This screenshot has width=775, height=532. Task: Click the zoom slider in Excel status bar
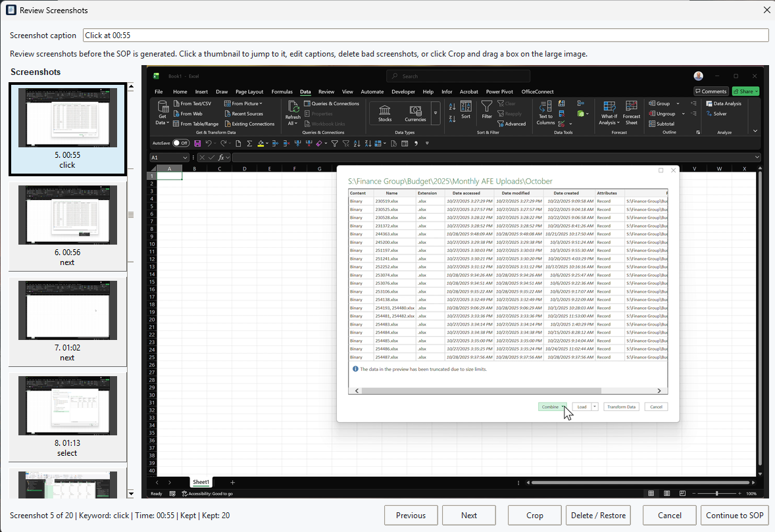point(716,493)
